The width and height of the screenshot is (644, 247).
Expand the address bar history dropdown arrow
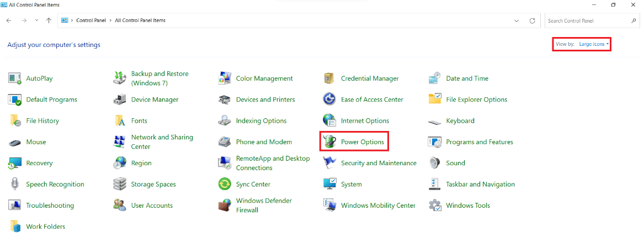(517, 20)
